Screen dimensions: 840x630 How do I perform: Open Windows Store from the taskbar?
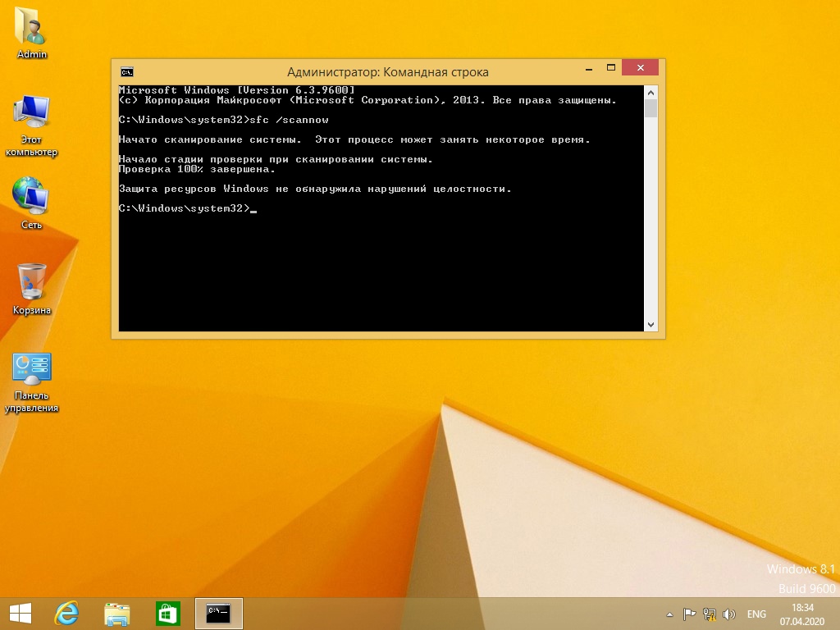(167, 613)
